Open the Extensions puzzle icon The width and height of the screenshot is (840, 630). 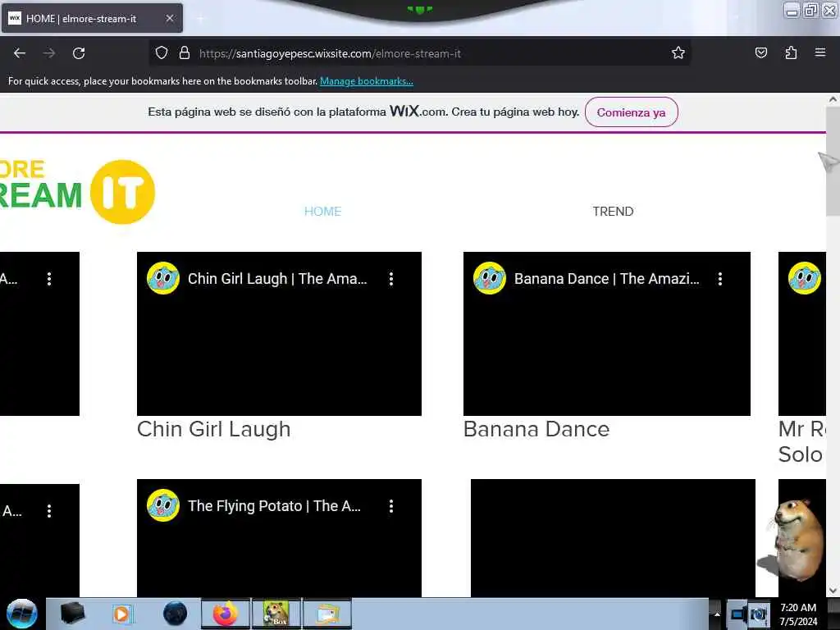coord(791,52)
